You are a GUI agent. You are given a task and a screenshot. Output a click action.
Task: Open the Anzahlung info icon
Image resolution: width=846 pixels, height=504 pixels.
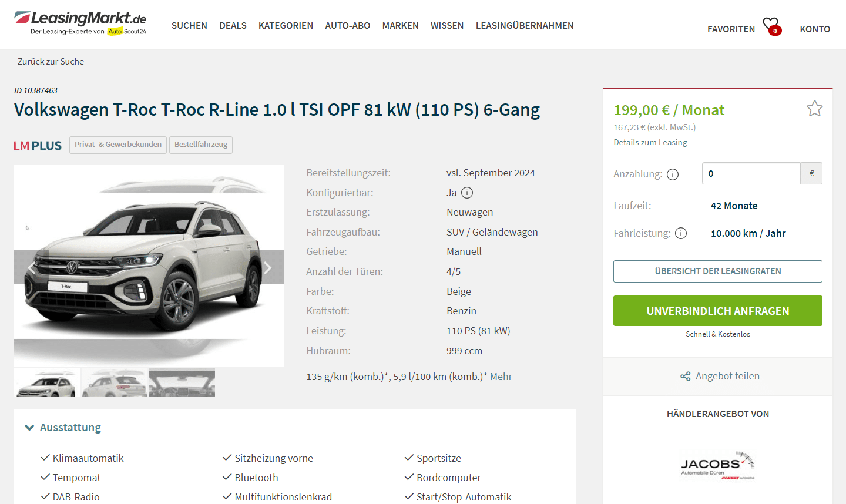(673, 174)
